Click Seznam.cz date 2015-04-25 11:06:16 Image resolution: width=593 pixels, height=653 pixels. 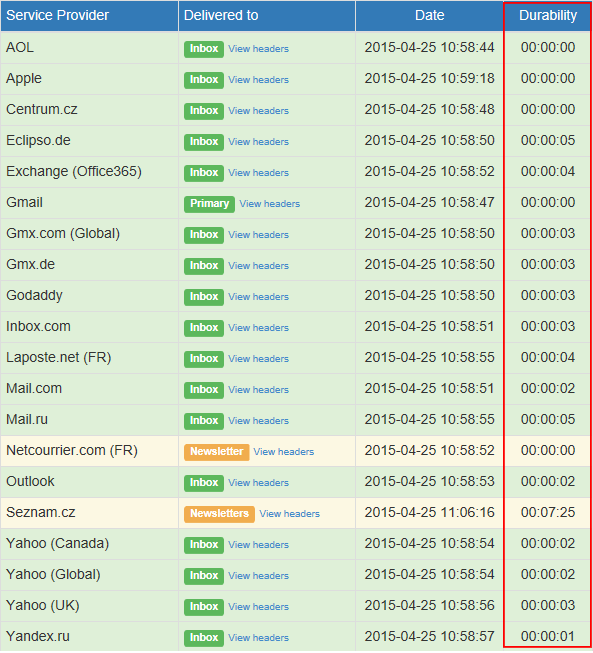429,513
